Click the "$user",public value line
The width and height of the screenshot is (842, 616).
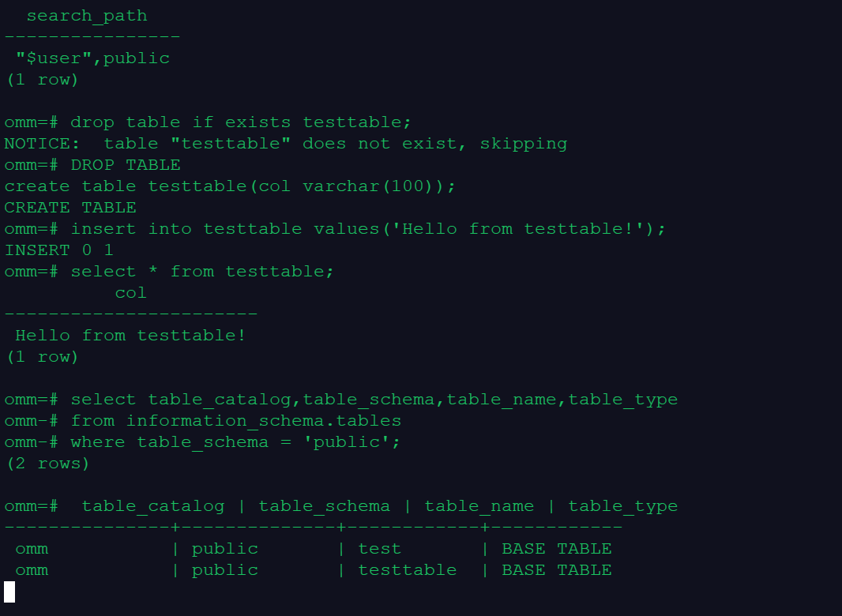pyautogui.click(x=92, y=58)
